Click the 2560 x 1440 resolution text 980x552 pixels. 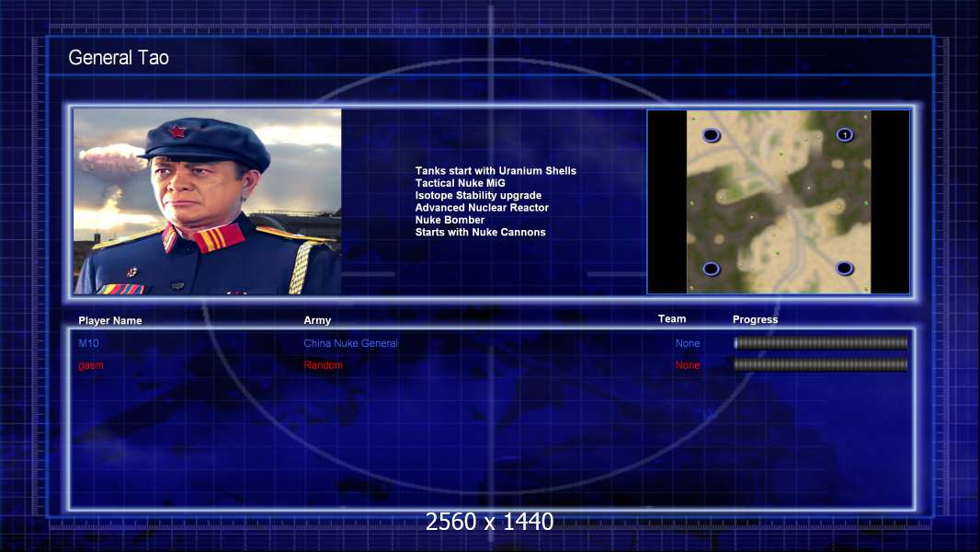489,522
